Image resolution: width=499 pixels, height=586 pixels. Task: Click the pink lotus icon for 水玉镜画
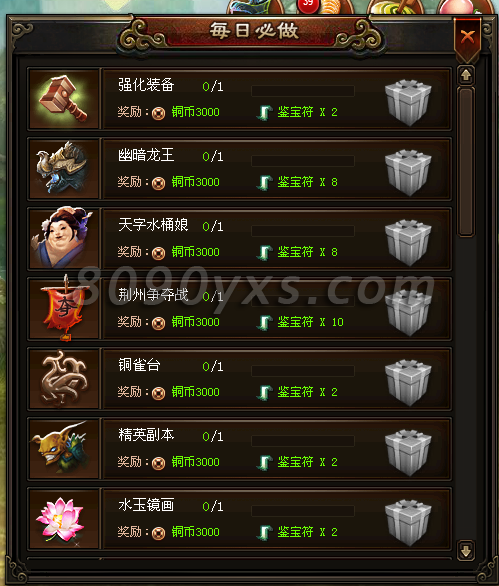tap(64, 518)
